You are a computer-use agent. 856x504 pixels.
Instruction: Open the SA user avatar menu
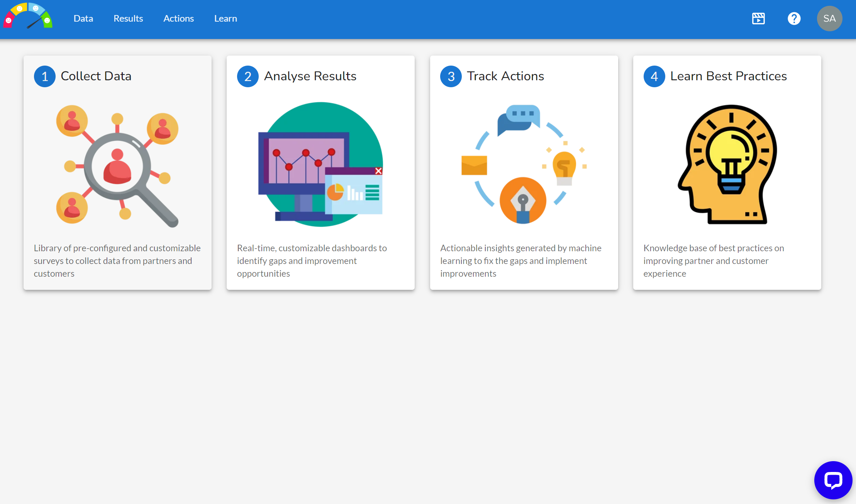coord(829,19)
